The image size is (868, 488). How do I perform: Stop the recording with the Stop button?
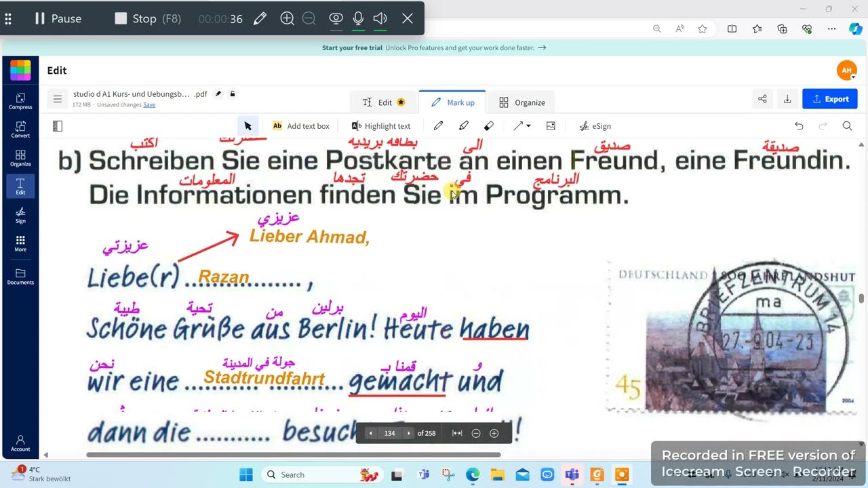coord(148,19)
